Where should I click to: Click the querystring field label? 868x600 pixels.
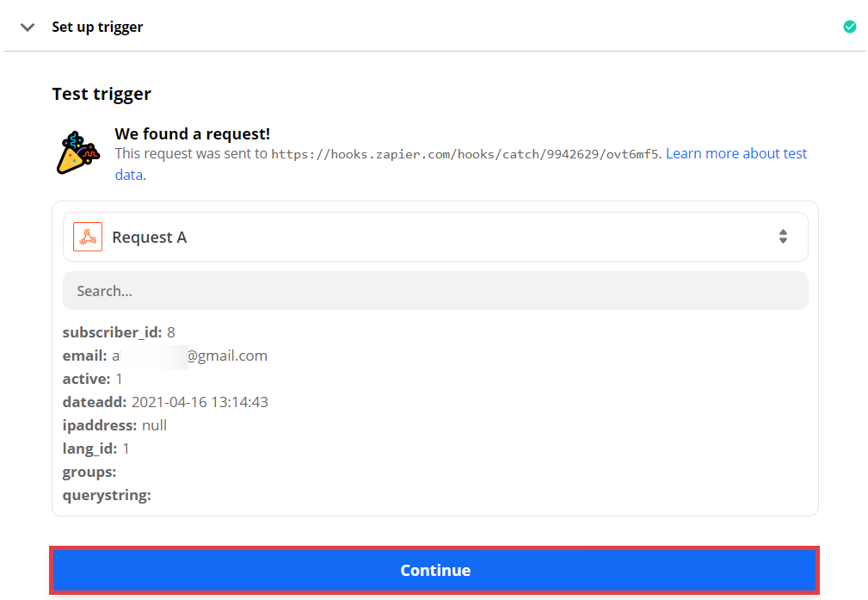click(x=107, y=495)
